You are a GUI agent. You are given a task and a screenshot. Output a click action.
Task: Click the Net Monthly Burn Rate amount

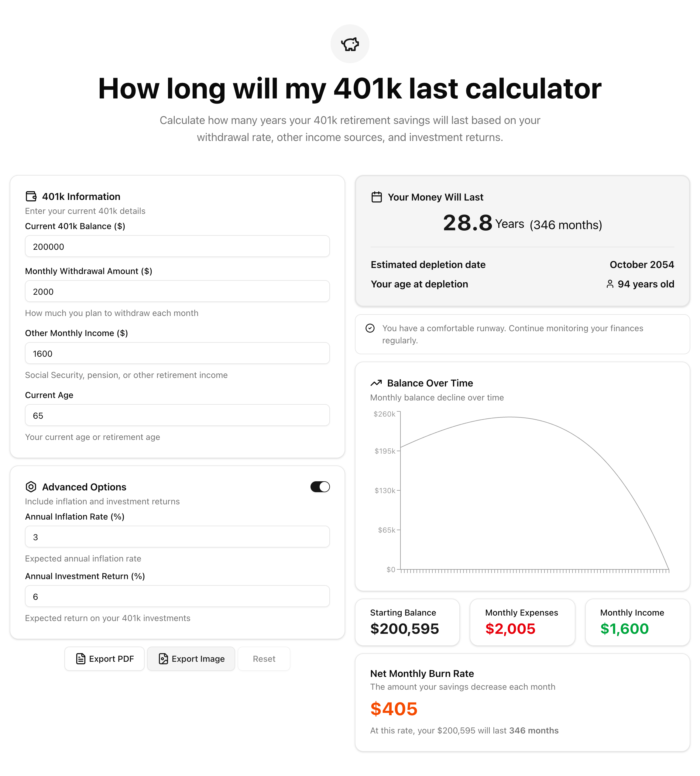pos(393,709)
